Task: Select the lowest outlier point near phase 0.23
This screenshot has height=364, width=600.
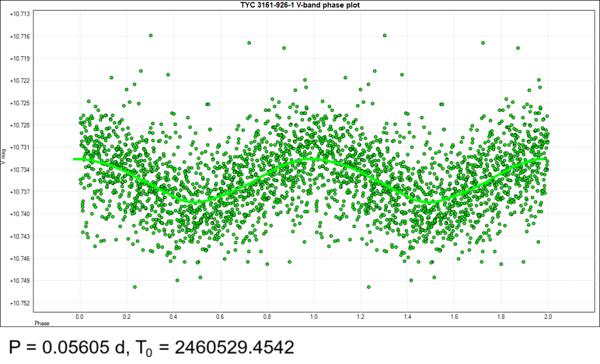Action: tap(135, 287)
